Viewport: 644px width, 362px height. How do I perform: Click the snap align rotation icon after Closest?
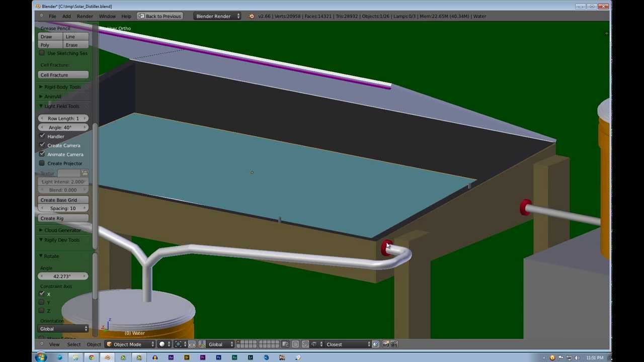(376, 344)
